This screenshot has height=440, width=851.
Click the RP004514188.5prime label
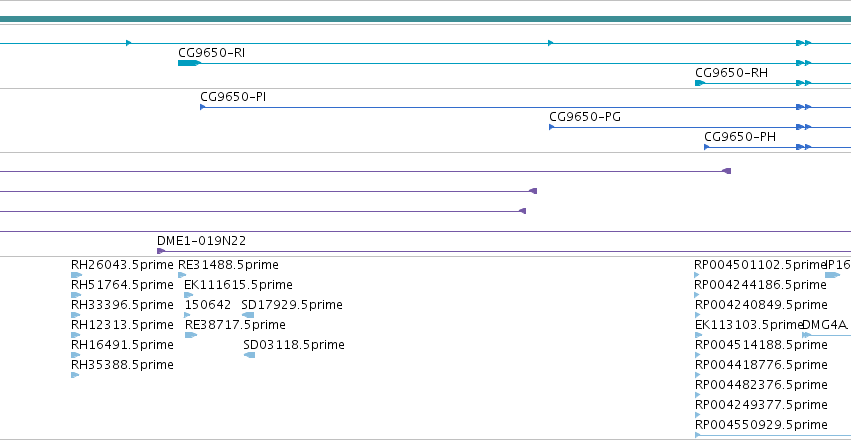click(x=761, y=345)
